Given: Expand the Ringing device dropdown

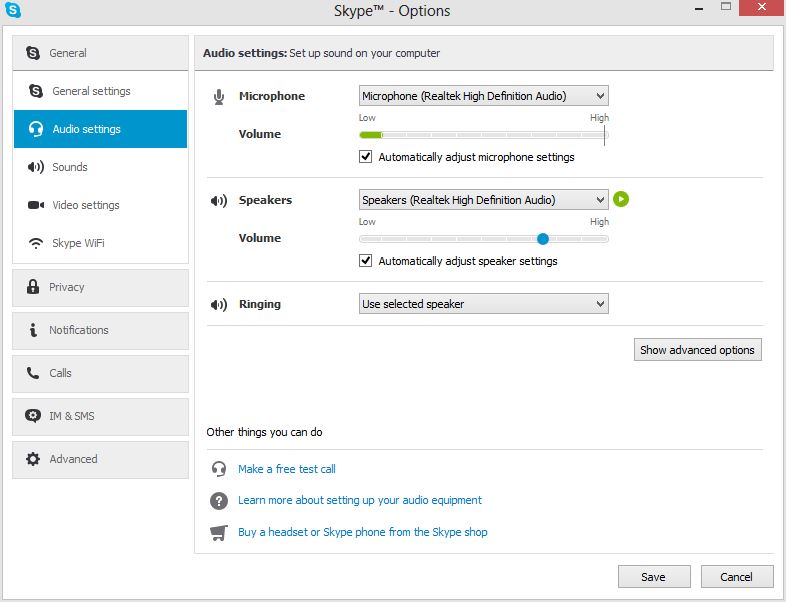Looking at the screenshot, I should [483, 304].
